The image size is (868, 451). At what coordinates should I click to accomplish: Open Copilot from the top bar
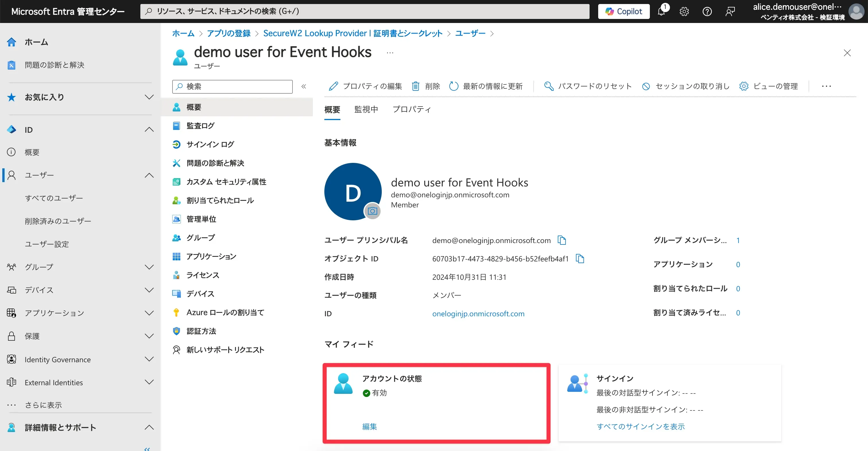[x=624, y=11]
